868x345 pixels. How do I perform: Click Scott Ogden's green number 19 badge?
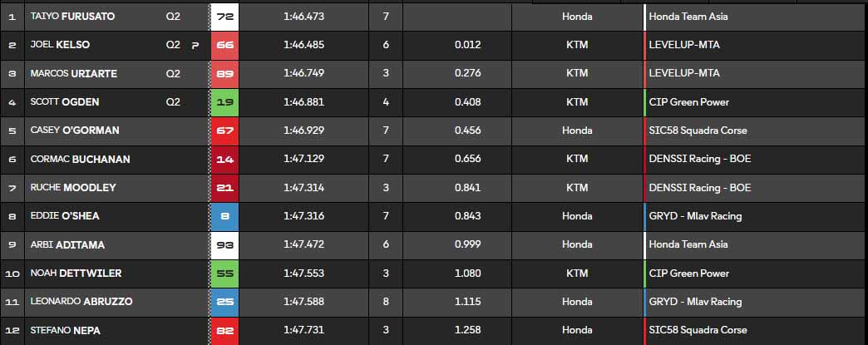tap(224, 102)
